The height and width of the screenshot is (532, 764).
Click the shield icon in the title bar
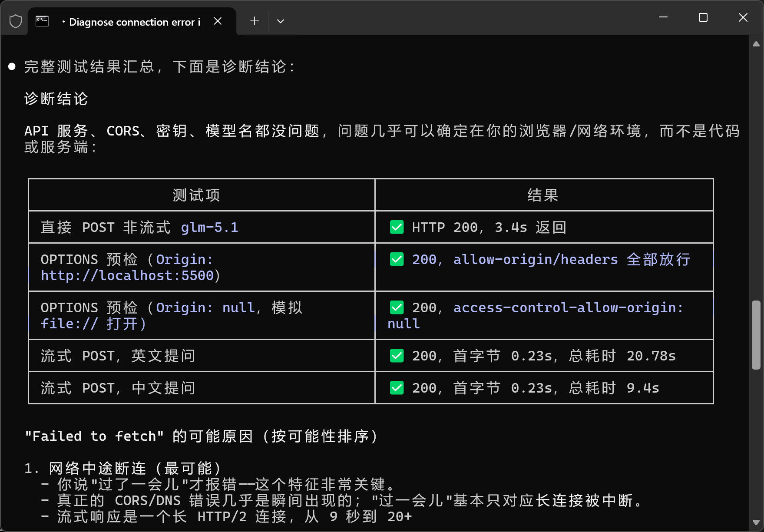16,21
